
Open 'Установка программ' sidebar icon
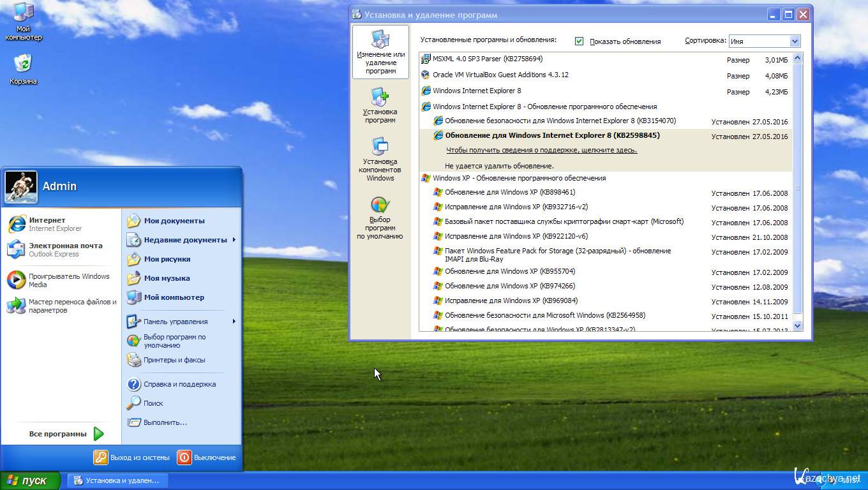click(x=380, y=106)
